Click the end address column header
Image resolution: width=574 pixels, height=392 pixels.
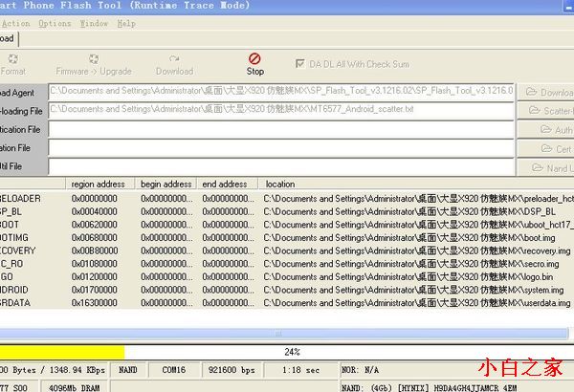[x=228, y=184]
